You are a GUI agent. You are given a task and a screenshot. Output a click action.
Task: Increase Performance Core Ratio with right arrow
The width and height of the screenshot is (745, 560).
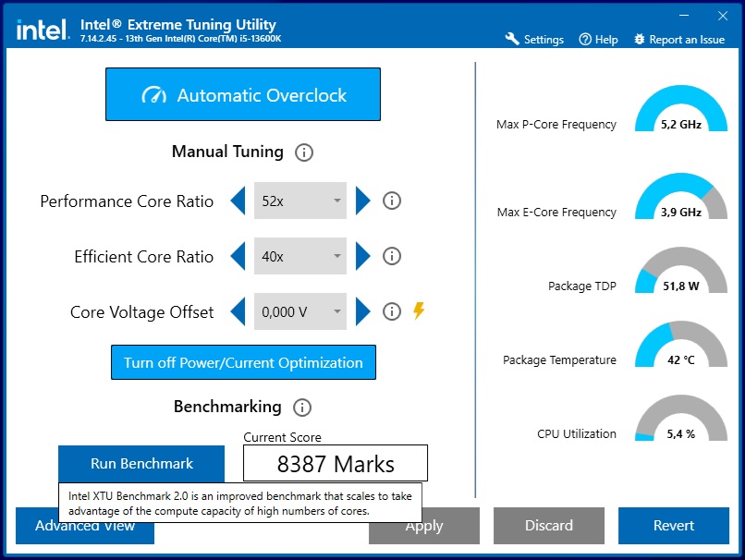coord(362,201)
